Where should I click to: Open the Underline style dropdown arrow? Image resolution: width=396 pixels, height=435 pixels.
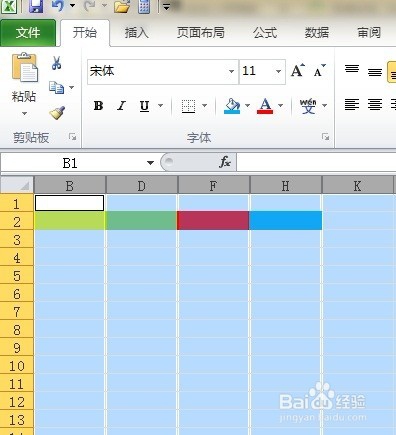pyautogui.click(x=160, y=106)
